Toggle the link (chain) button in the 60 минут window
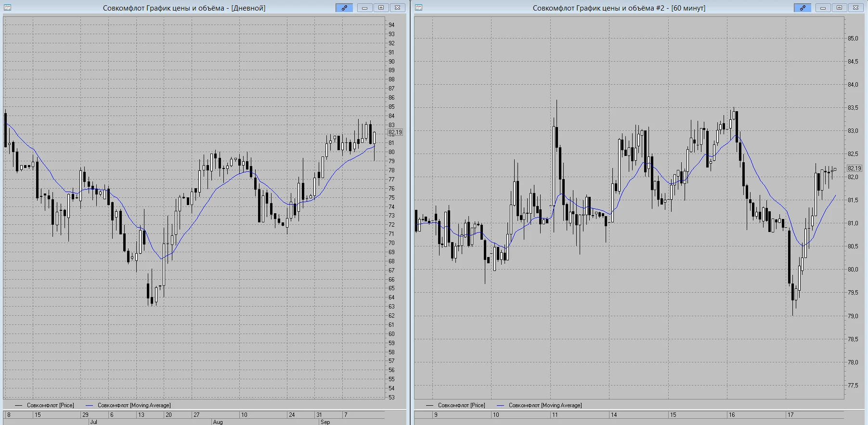868x425 pixels. pos(803,8)
